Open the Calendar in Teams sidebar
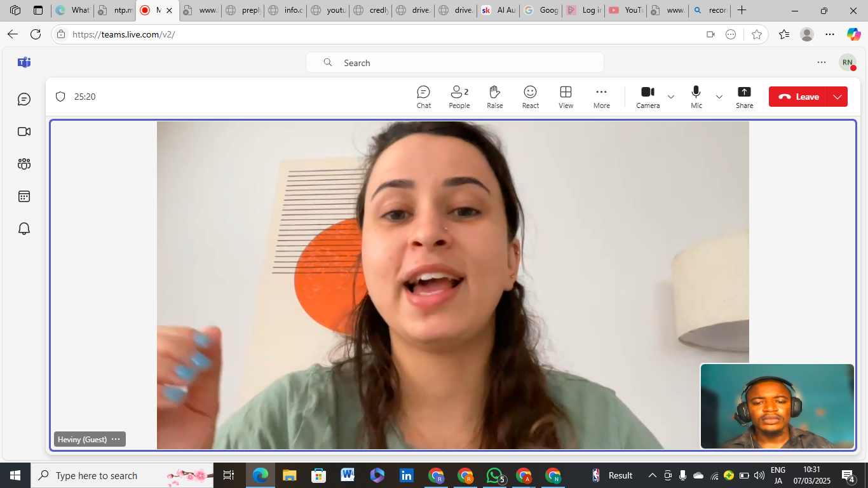Viewport: 868px width, 488px height. click(x=24, y=196)
